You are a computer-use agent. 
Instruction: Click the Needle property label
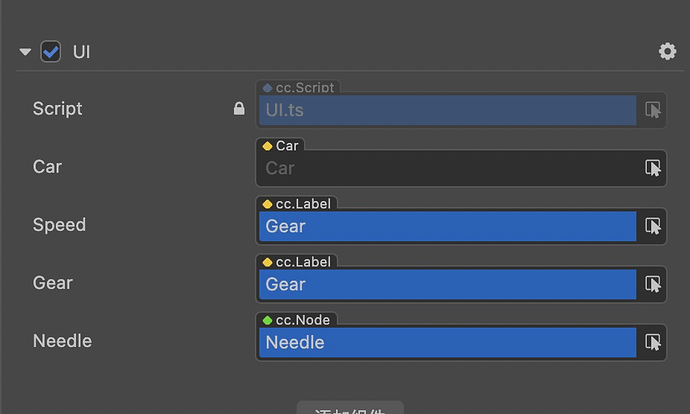coord(62,341)
